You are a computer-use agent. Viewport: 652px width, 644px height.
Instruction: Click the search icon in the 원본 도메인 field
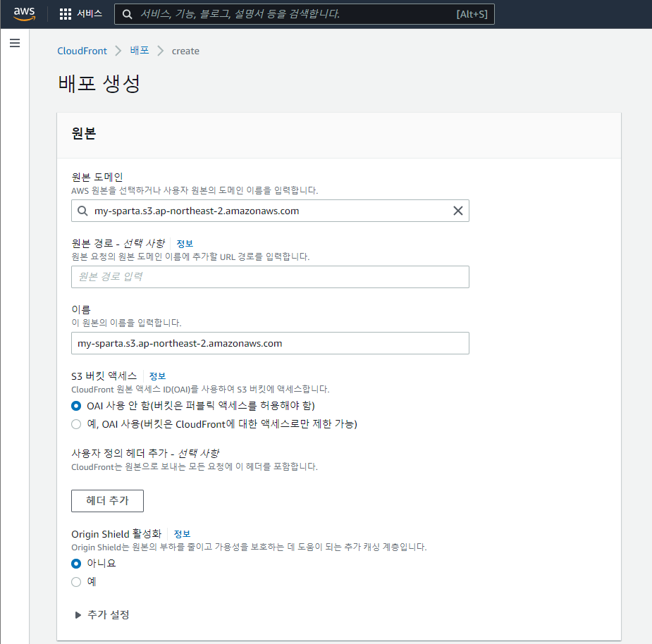tap(82, 211)
